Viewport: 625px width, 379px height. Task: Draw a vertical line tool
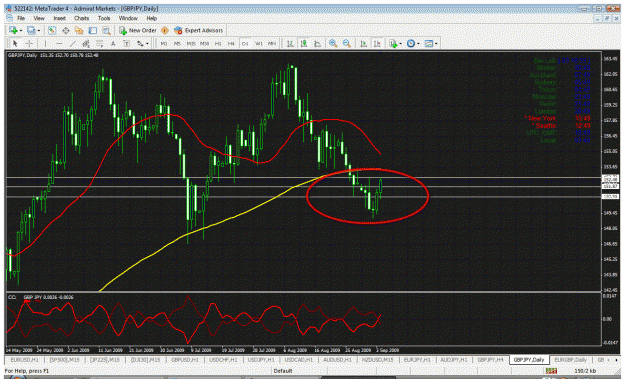tap(45, 43)
